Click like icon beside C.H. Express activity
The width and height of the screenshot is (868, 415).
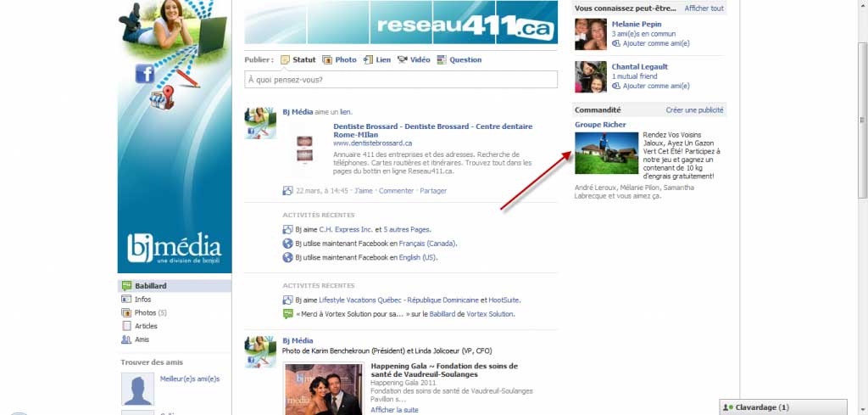pos(288,229)
